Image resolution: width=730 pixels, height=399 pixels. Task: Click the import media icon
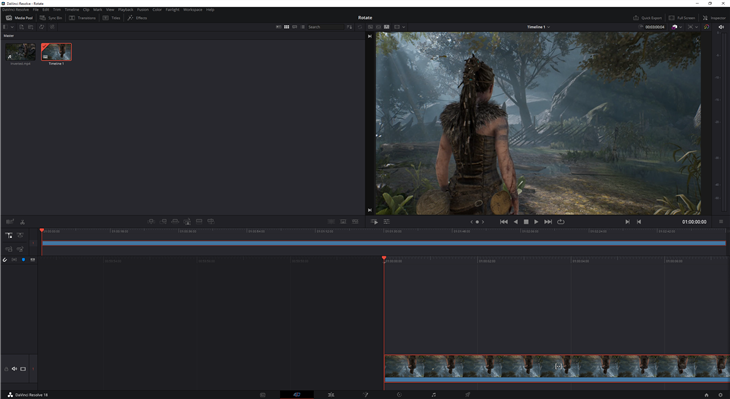tap(21, 27)
